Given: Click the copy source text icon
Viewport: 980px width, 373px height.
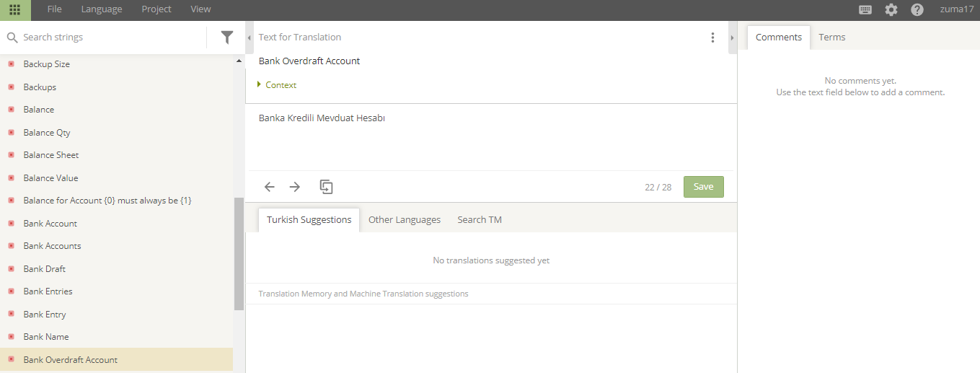Looking at the screenshot, I should point(326,187).
